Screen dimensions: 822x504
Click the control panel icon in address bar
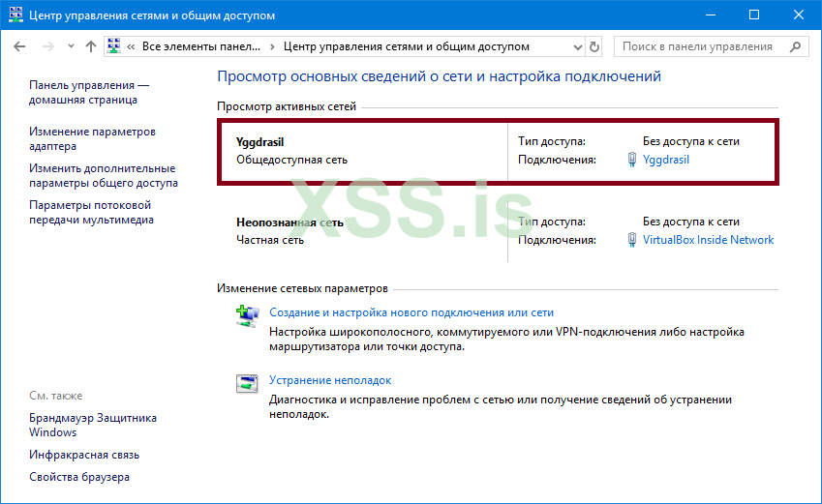[113, 46]
